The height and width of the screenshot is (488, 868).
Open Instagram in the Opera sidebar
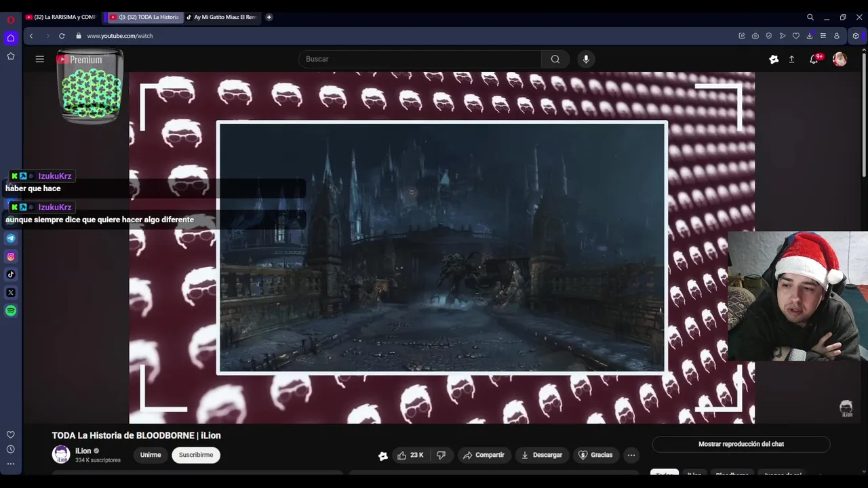point(11,256)
